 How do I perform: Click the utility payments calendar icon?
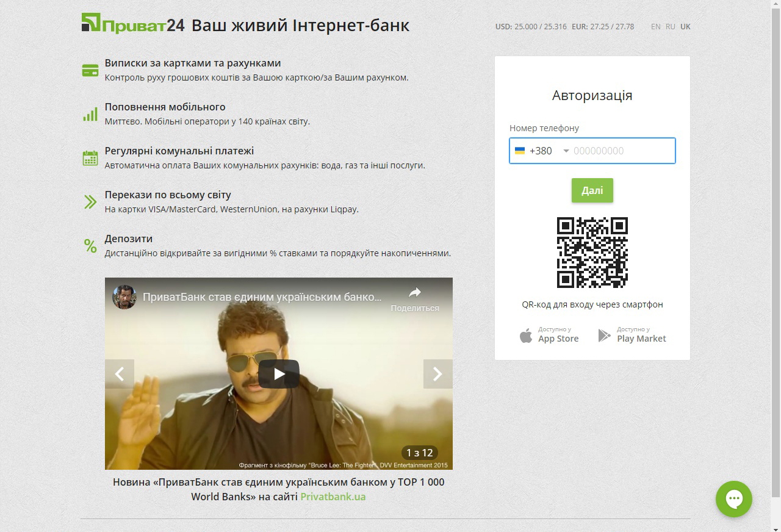[90, 158]
